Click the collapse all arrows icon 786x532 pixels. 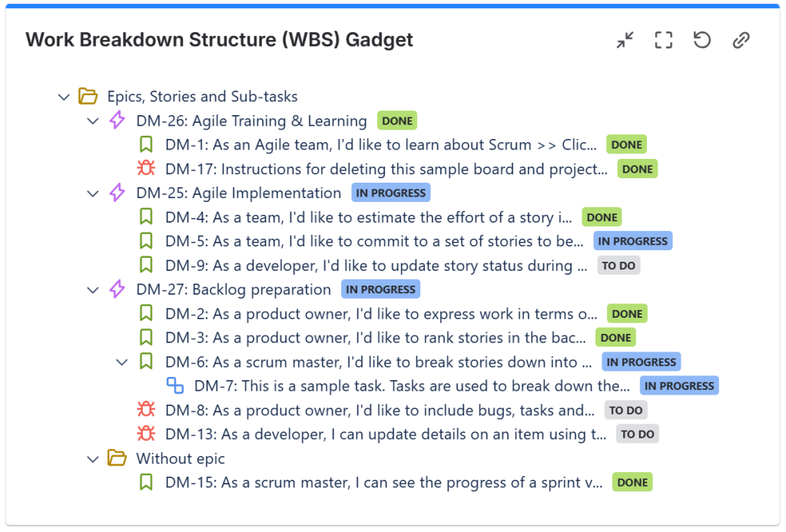coord(625,40)
